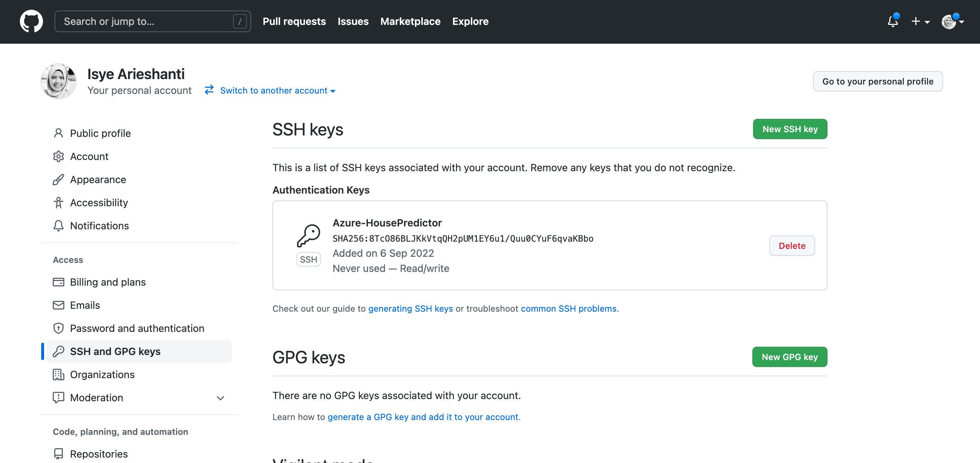980x463 pixels.
Task: Click your profile avatar
Action: tap(950, 22)
